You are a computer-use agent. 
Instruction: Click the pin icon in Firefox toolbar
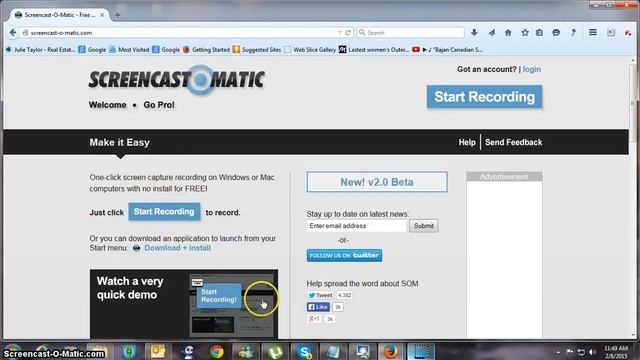[573, 33]
